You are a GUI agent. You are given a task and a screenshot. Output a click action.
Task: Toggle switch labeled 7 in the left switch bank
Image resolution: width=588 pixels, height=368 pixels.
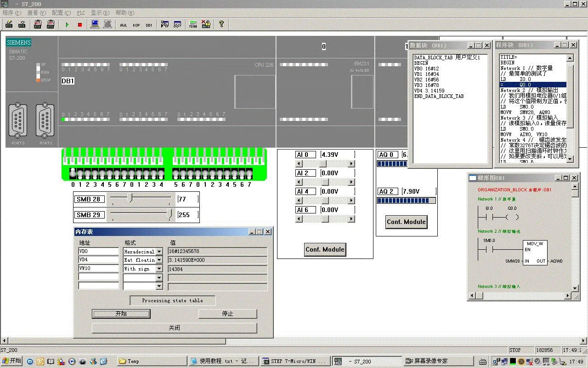pyautogui.click(x=124, y=174)
